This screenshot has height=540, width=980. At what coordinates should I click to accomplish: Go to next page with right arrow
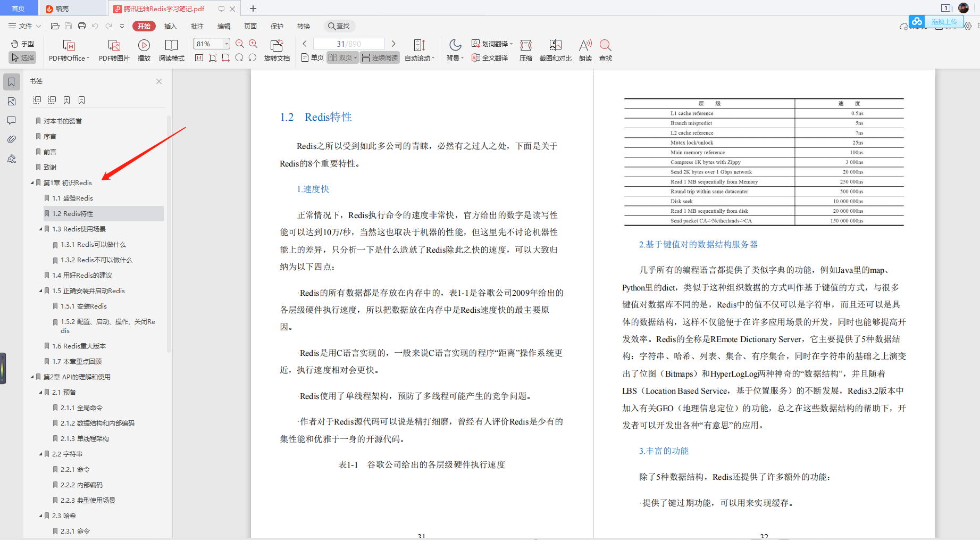coord(393,44)
